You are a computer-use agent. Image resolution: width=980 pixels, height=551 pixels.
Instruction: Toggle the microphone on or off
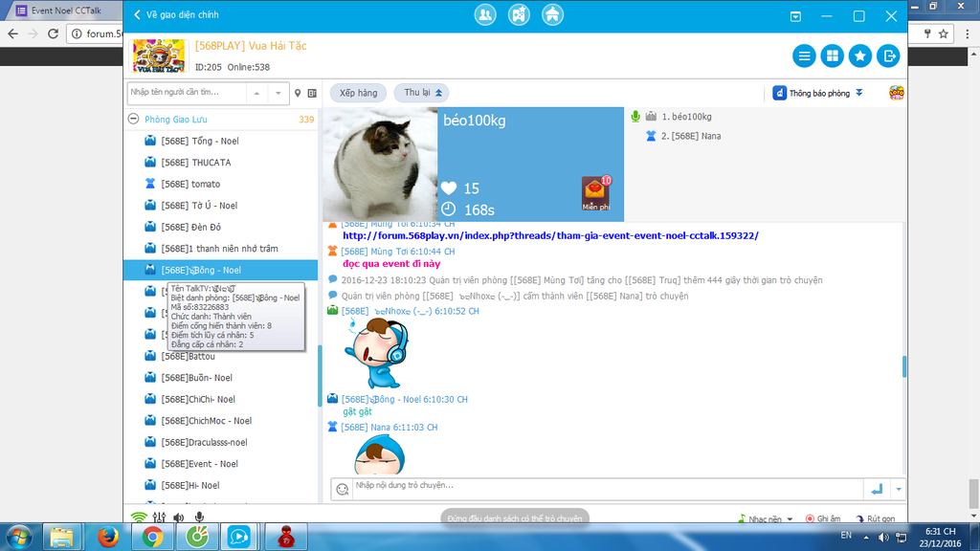(x=199, y=518)
